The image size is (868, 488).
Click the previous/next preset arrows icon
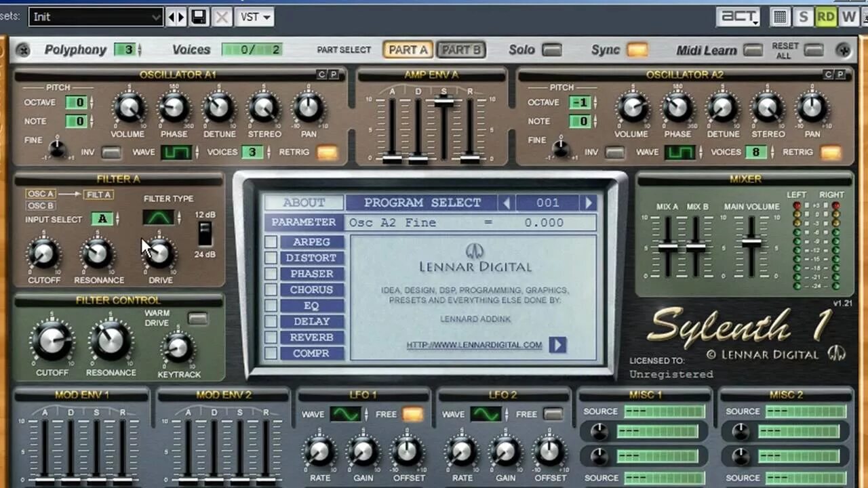[176, 17]
